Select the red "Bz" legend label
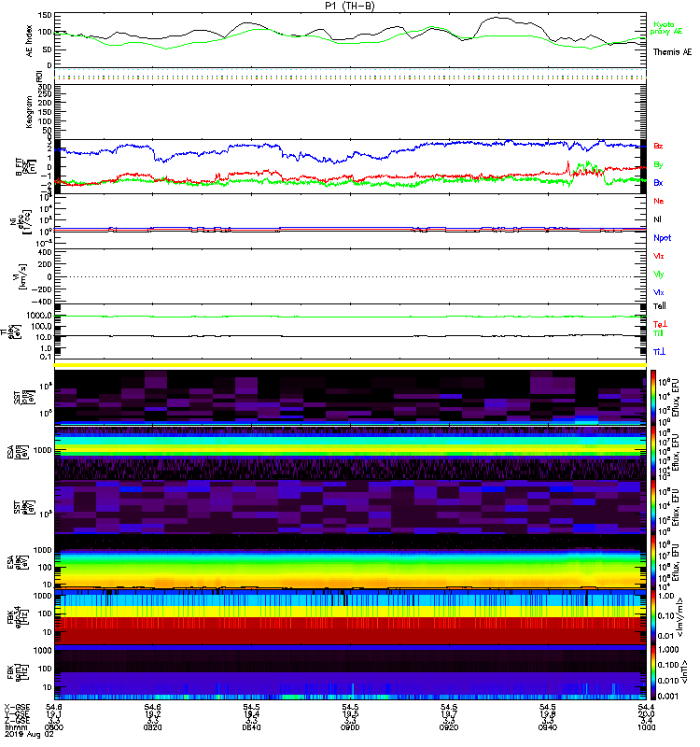The image size is (700, 747). pyautogui.click(x=658, y=146)
